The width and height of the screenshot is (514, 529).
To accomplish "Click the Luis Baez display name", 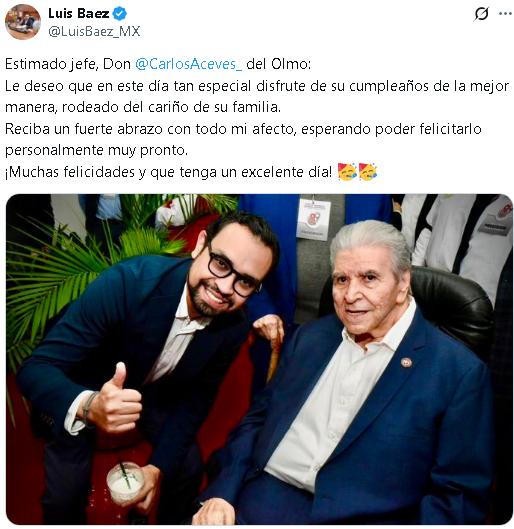I will (79, 13).
